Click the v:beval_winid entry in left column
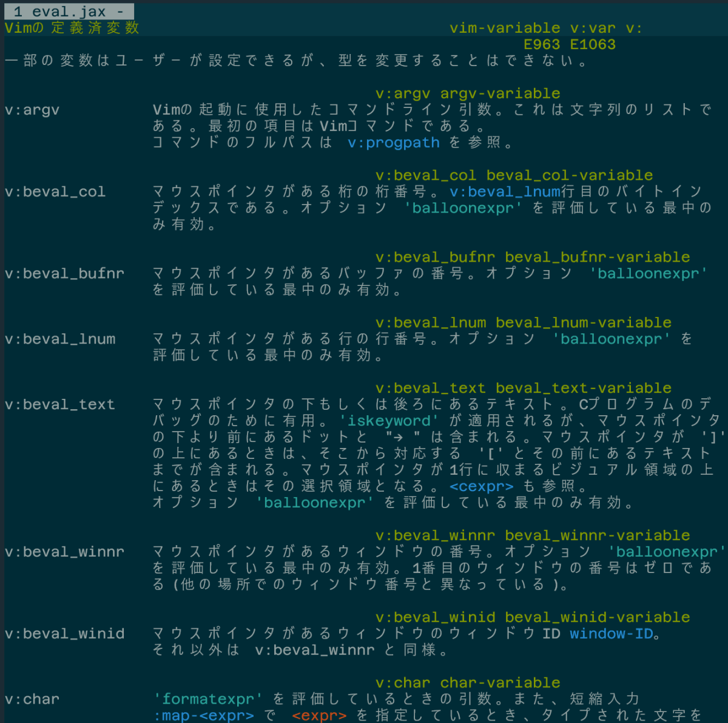 [x=64, y=634]
